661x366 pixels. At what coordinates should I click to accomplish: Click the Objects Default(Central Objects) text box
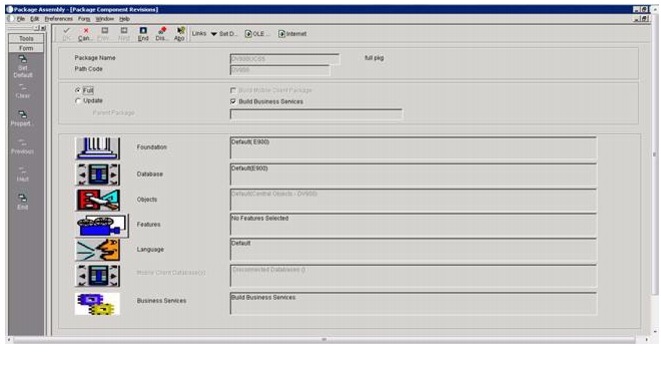coord(413,200)
